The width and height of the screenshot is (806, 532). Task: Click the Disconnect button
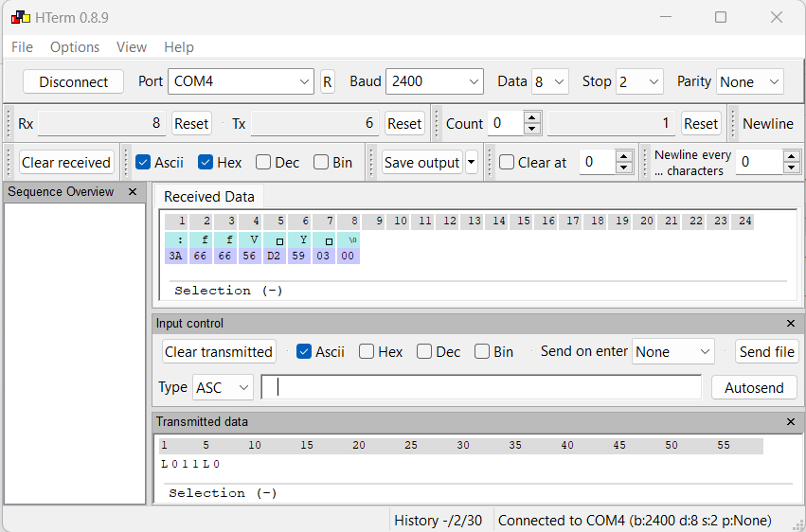pos(74,81)
